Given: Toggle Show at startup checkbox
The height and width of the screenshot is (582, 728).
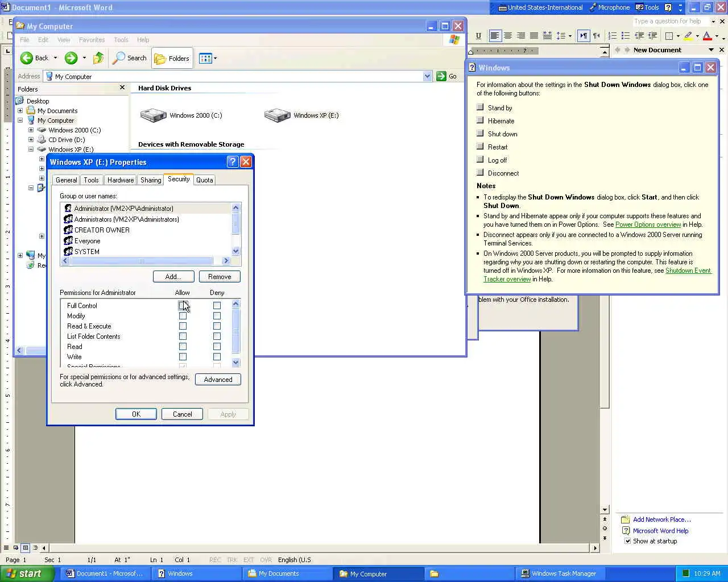Looking at the screenshot, I should point(628,541).
